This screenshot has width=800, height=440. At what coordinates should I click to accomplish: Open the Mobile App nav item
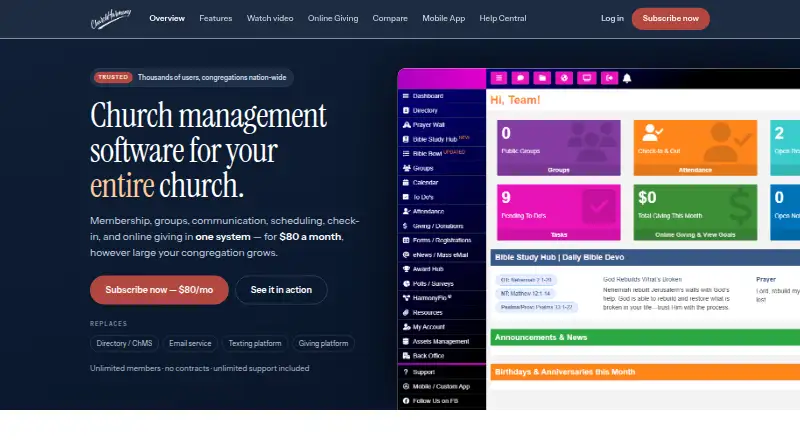tap(443, 18)
